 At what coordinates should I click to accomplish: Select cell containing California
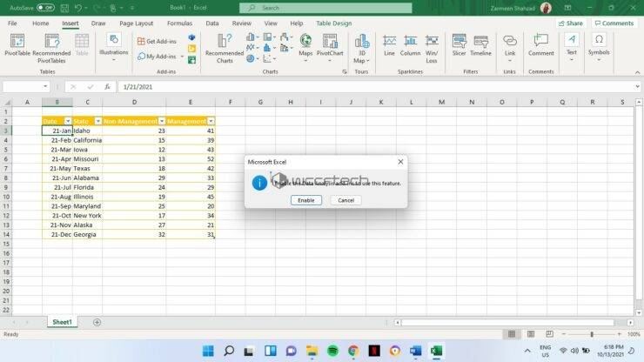coord(88,140)
